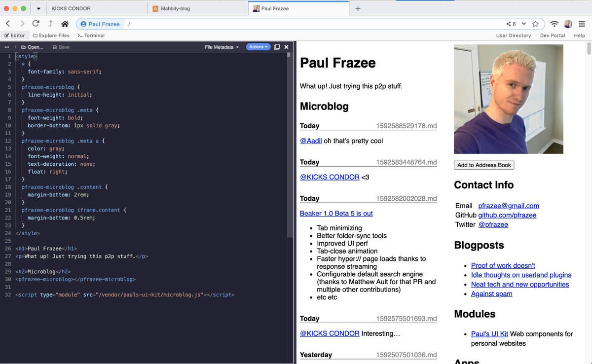The width and height of the screenshot is (592, 364).
Task: Expand the File Metadata dropdown
Action: (222, 47)
